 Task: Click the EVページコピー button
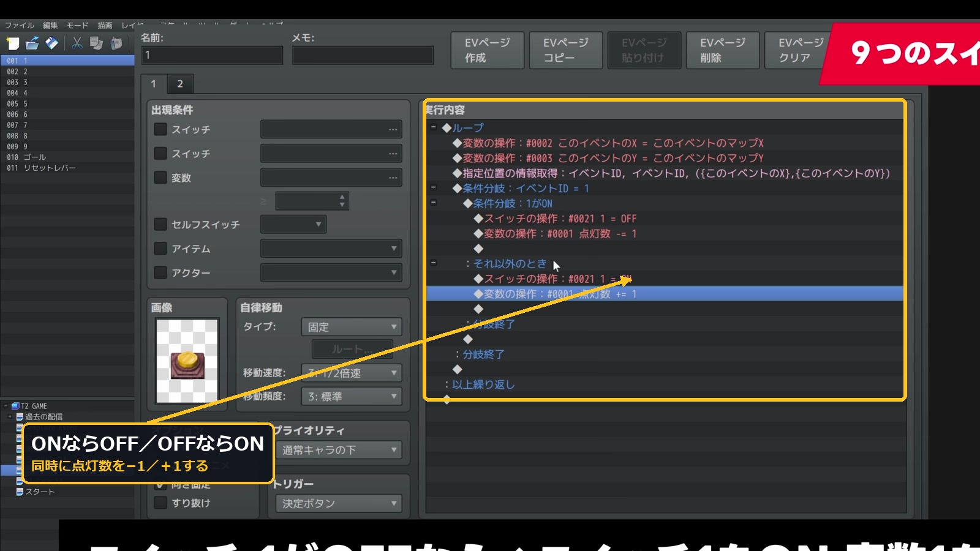(566, 50)
